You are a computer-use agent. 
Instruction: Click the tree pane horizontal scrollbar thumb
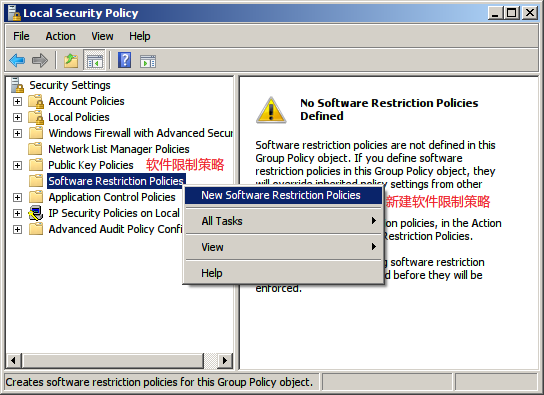coord(113,361)
